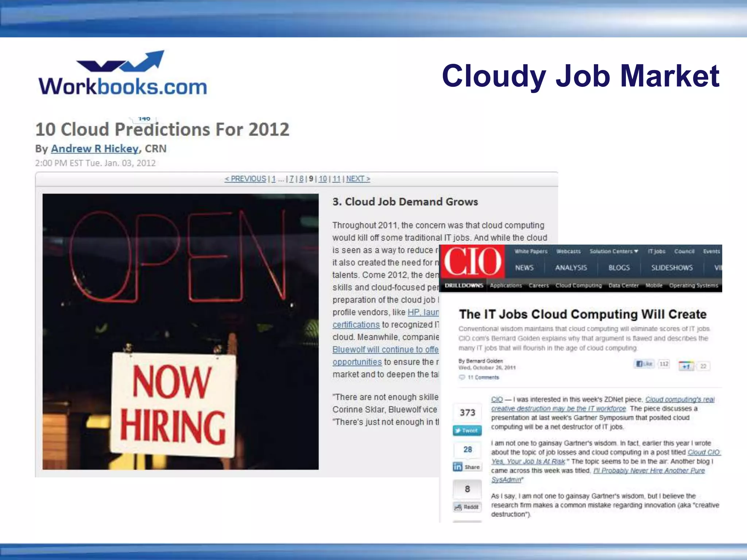Open the Bluewolf will continue to offer link

(x=386, y=350)
